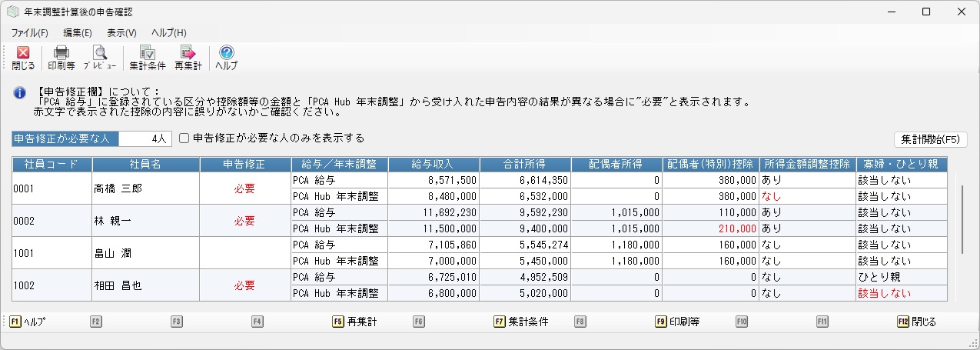980x350 pixels.
Task: Click the 給与収入 column header
Action: pos(434,164)
